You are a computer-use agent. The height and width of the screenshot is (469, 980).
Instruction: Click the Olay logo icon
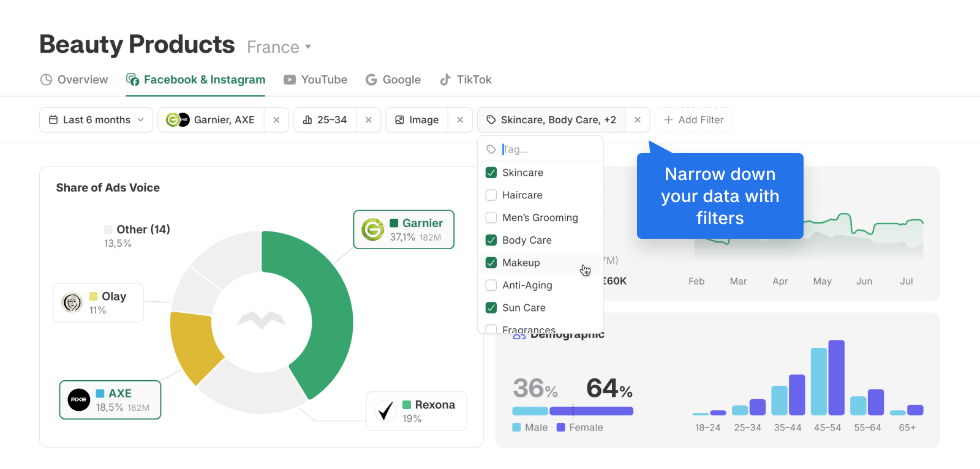tap(72, 302)
